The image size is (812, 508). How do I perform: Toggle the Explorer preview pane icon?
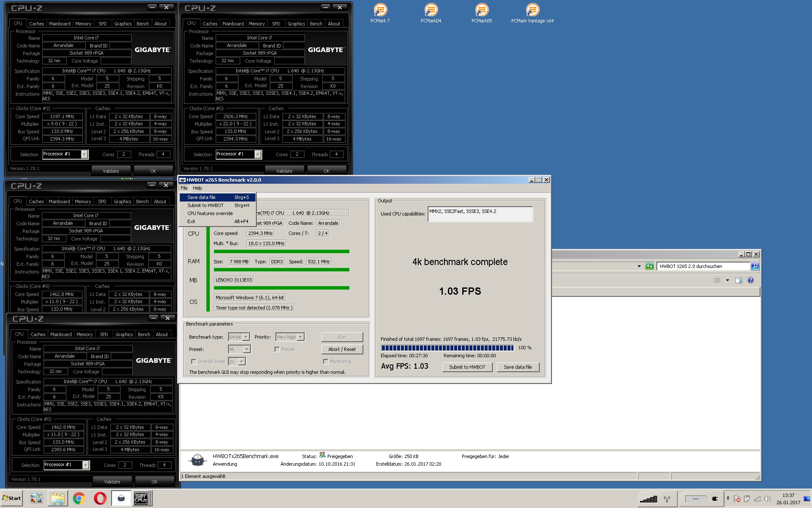[739, 280]
